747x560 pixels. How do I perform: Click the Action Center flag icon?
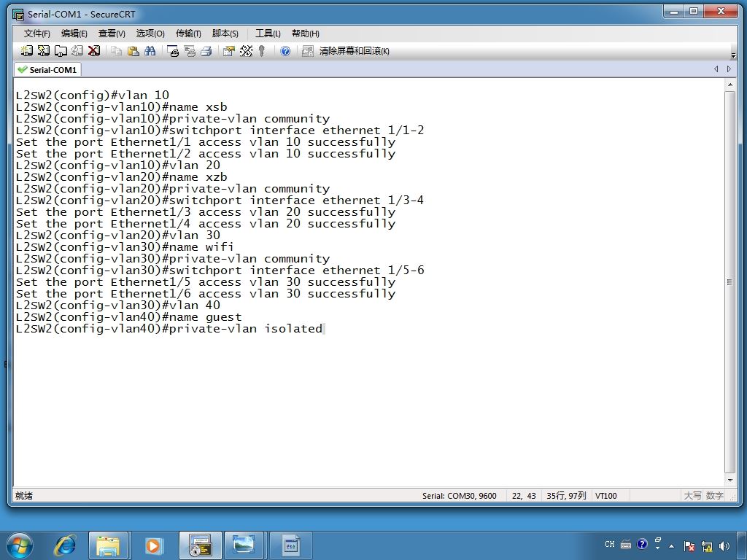point(689,546)
